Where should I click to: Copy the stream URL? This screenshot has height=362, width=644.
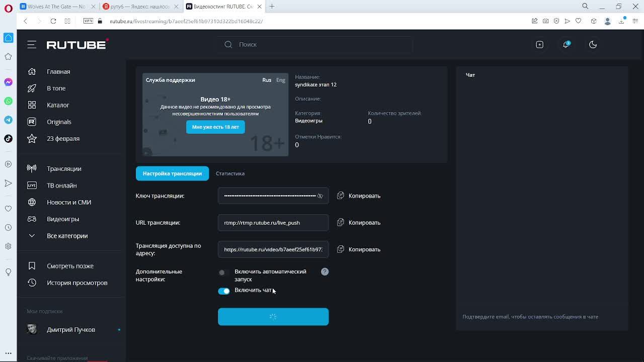pyautogui.click(x=359, y=223)
